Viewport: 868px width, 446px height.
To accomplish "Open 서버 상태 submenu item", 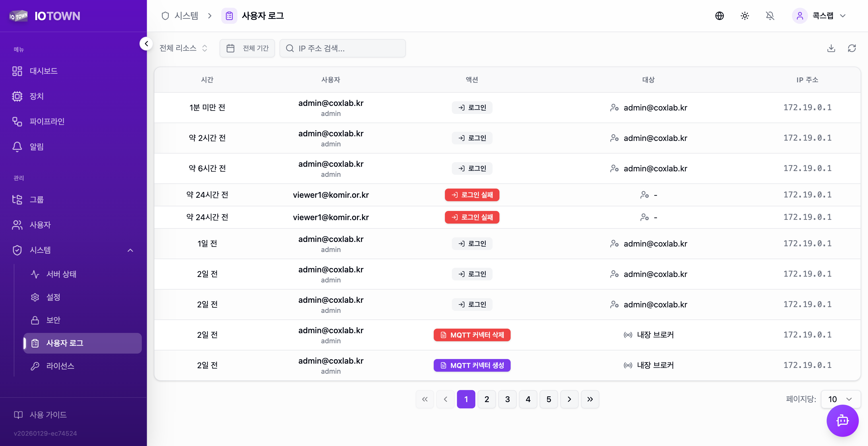I will point(82,274).
